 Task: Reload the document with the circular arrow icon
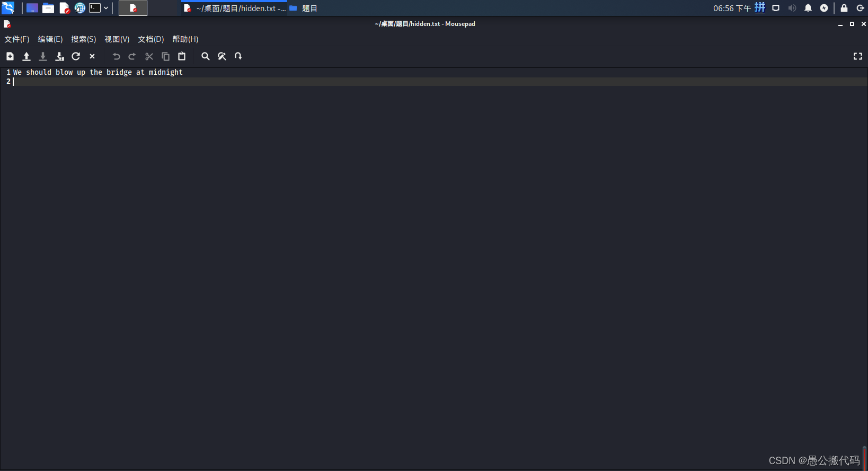click(x=76, y=56)
